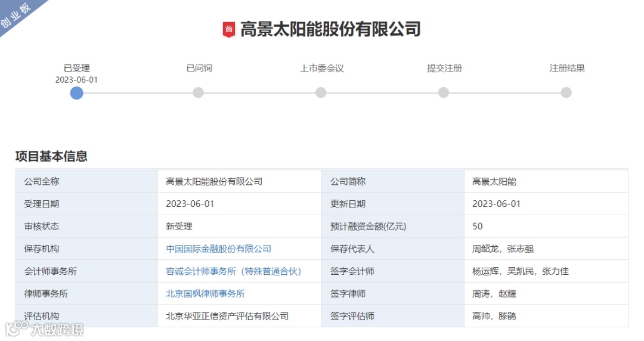
Task: Open the 容诚会计师事务所 link
Action: [234, 271]
